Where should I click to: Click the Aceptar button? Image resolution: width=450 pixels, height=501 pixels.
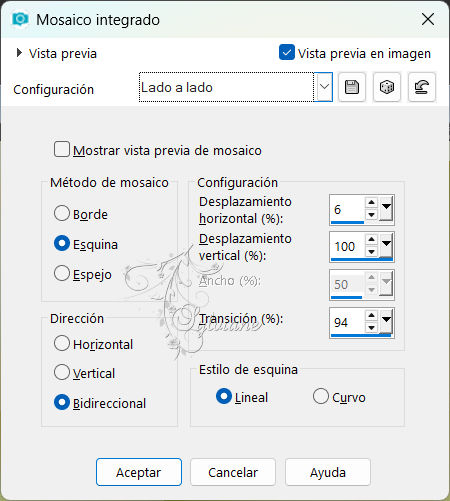pyautogui.click(x=139, y=472)
